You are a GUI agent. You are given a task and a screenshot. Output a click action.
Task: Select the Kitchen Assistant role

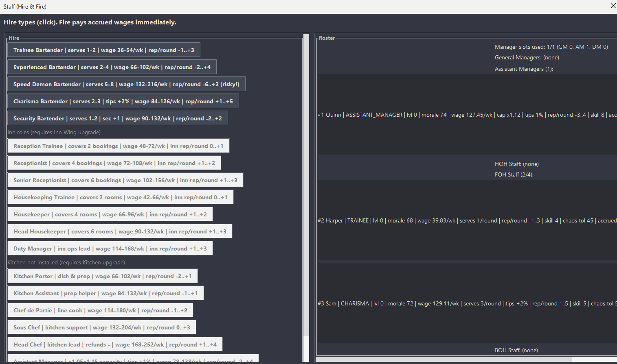tap(105, 293)
